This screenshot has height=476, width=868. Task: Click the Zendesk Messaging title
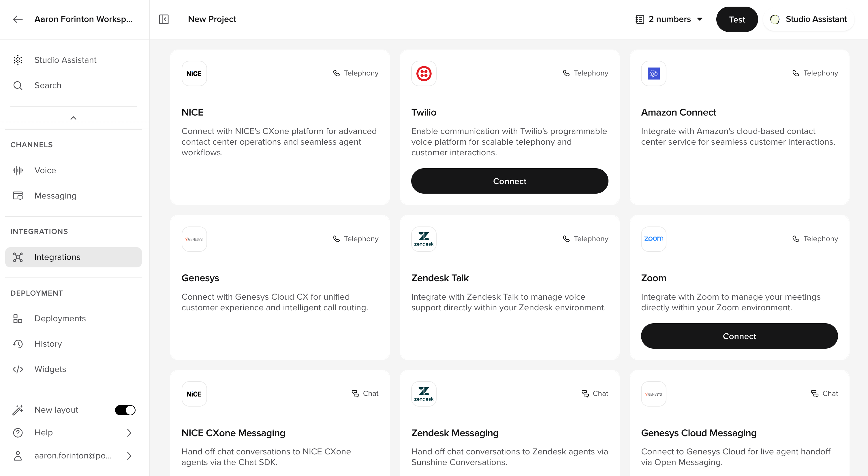pos(454,433)
